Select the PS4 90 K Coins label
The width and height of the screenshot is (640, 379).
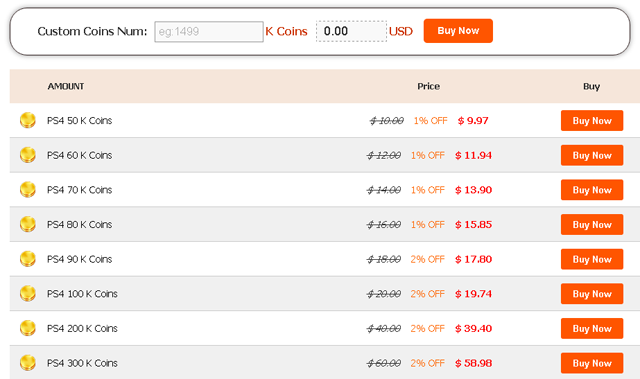click(80, 259)
